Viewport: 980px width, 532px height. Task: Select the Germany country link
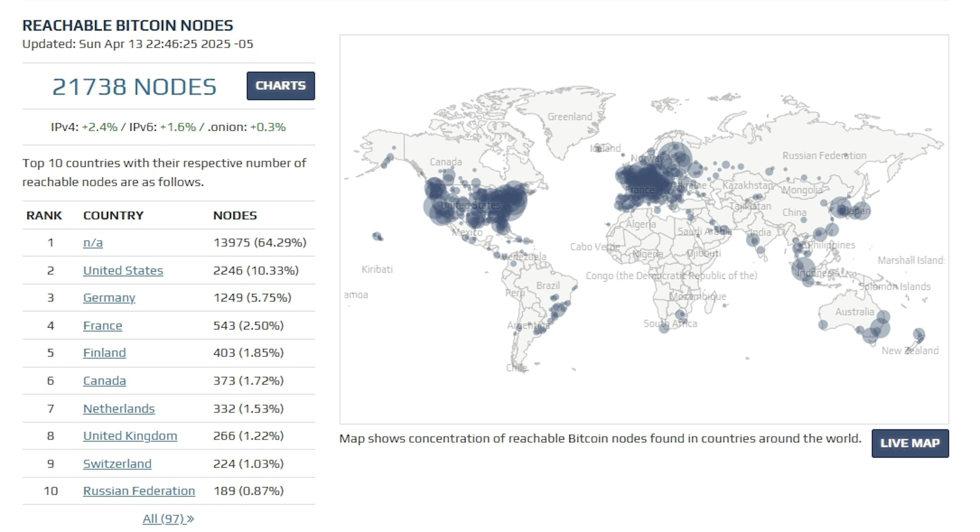coord(109,298)
